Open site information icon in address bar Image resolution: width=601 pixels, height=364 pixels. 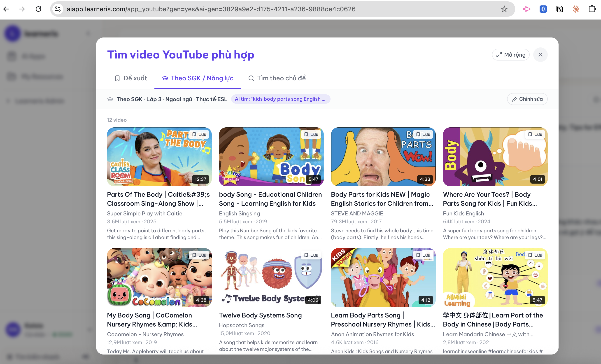click(x=58, y=9)
